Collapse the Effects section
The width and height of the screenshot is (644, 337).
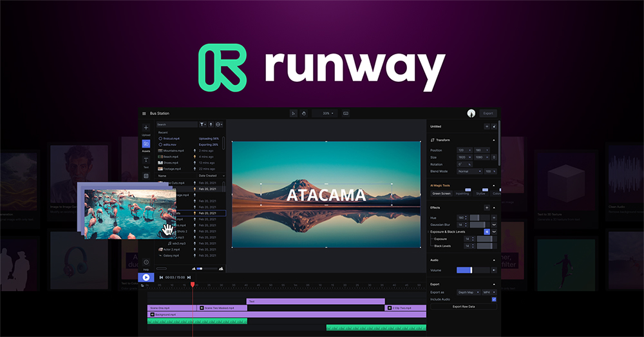pyautogui.click(x=494, y=207)
